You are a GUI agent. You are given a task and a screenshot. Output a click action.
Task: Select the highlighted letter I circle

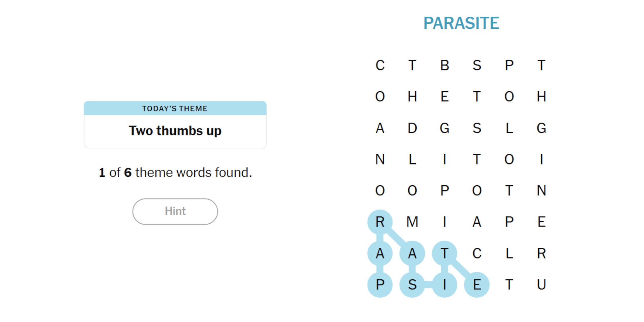pos(444,285)
